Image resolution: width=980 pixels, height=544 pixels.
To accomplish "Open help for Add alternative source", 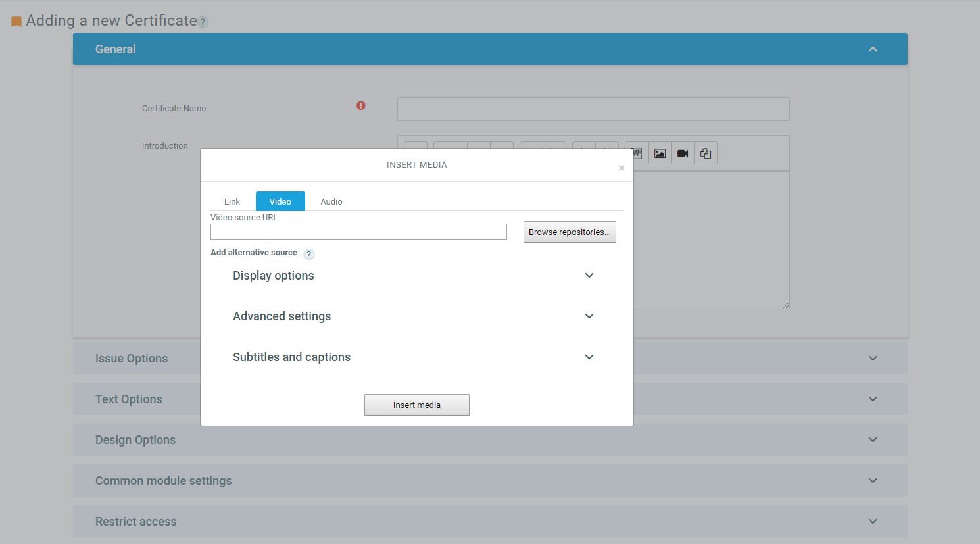I will pos(309,254).
